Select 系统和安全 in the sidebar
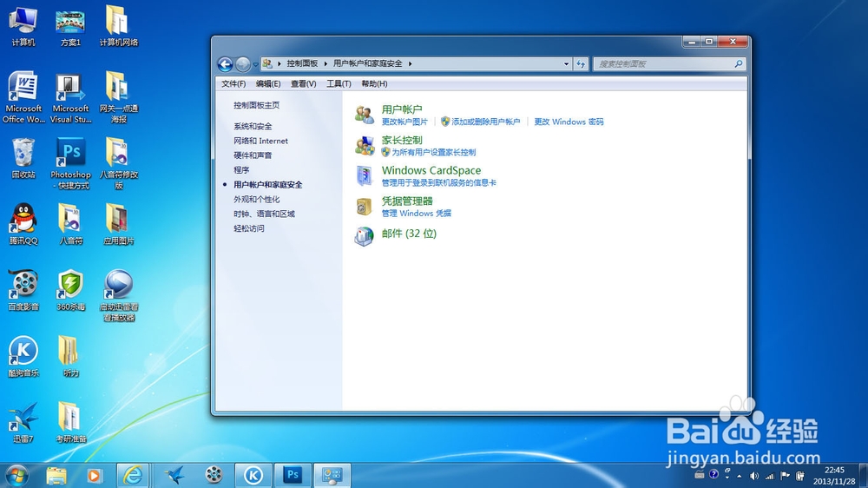 [x=253, y=126]
